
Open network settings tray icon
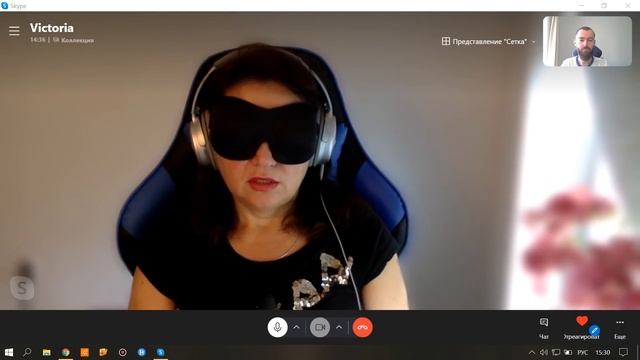click(x=556, y=352)
